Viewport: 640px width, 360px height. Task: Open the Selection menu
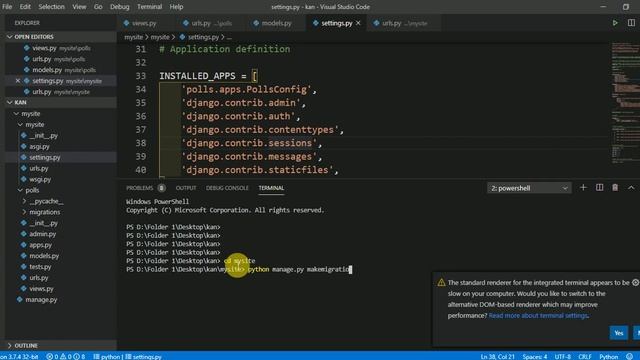point(51,7)
